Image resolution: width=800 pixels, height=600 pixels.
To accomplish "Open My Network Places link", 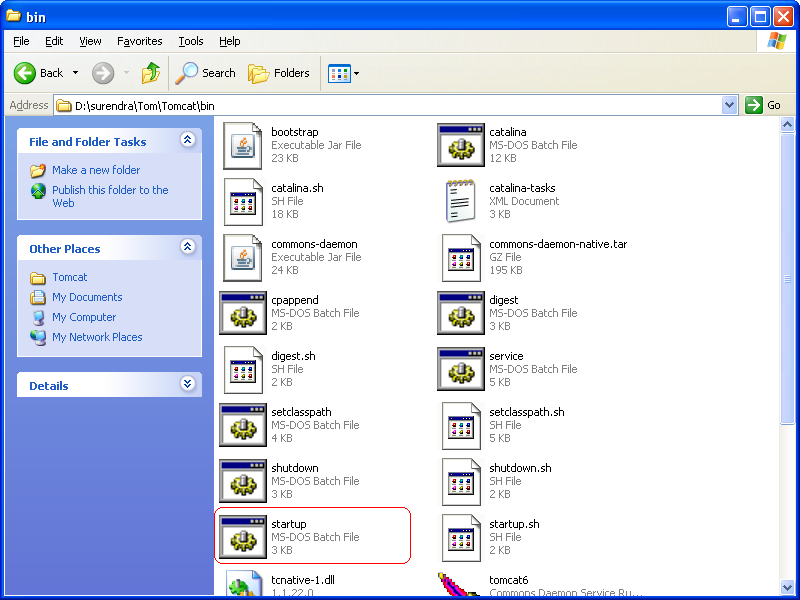I will pyautogui.click(x=97, y=337).
